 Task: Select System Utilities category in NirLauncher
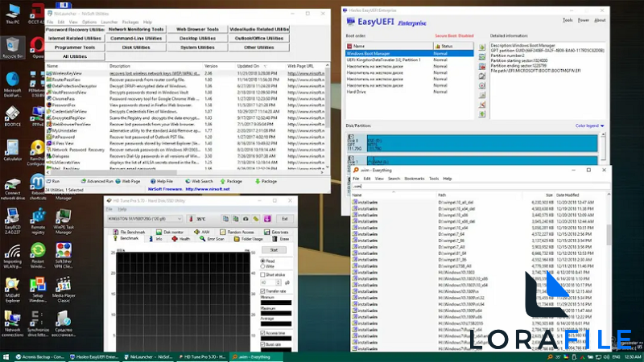197,47
